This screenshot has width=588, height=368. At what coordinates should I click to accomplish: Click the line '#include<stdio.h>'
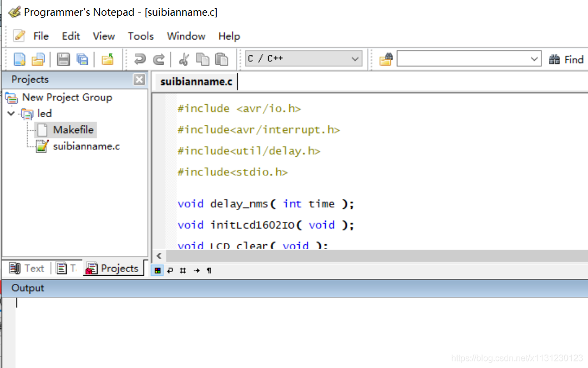click(232, 172)
